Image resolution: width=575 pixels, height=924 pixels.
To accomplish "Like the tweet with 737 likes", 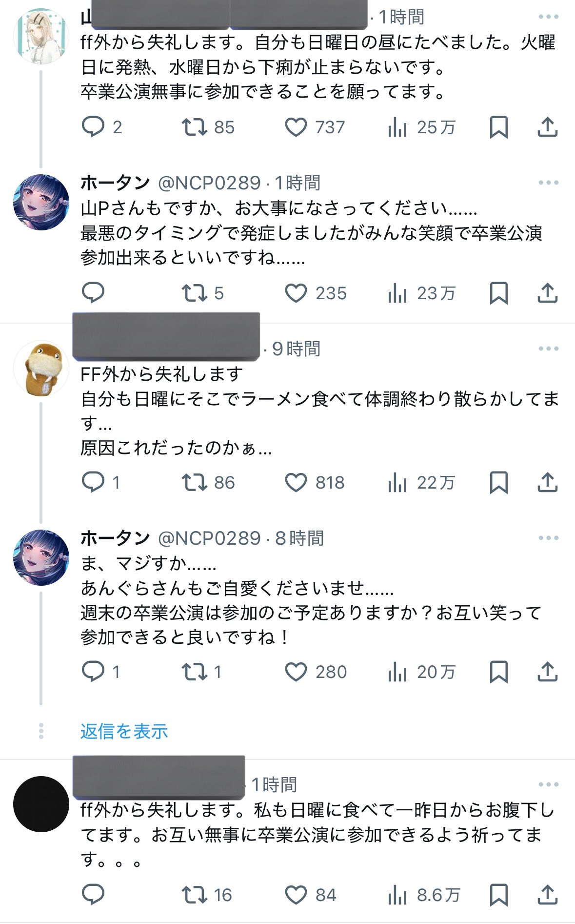I will coord(296,127).
